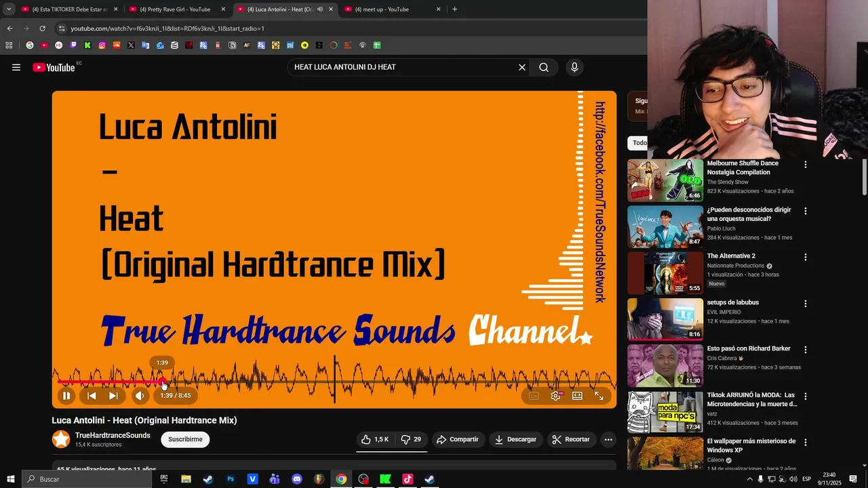Create a clip with Recortar
Screen dimensions: 868x488
coord(571,439)
